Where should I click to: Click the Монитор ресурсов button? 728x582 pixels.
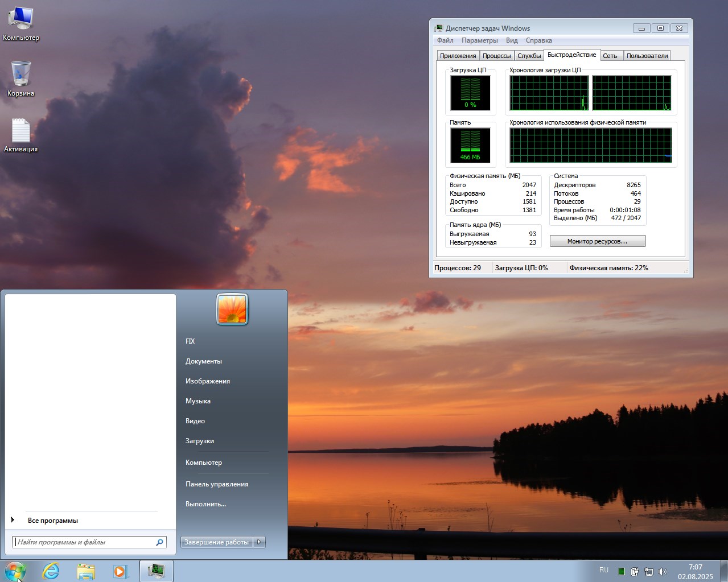pos(597,241)
